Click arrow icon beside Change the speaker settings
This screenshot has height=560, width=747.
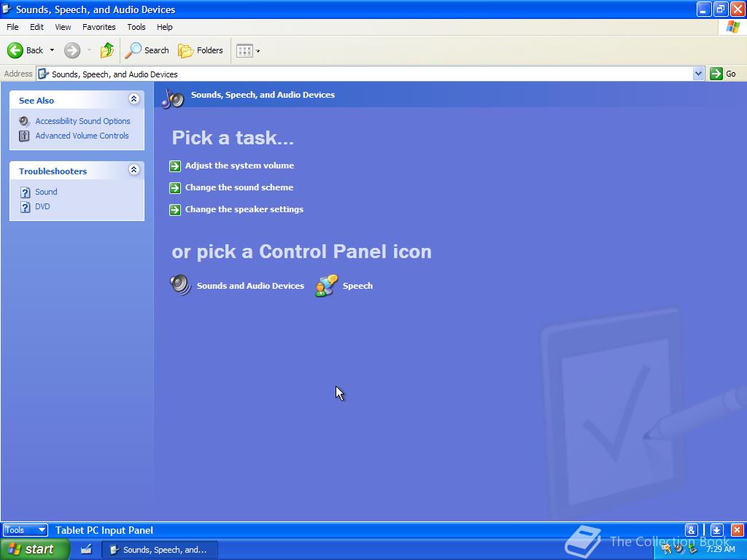point(175,209)
